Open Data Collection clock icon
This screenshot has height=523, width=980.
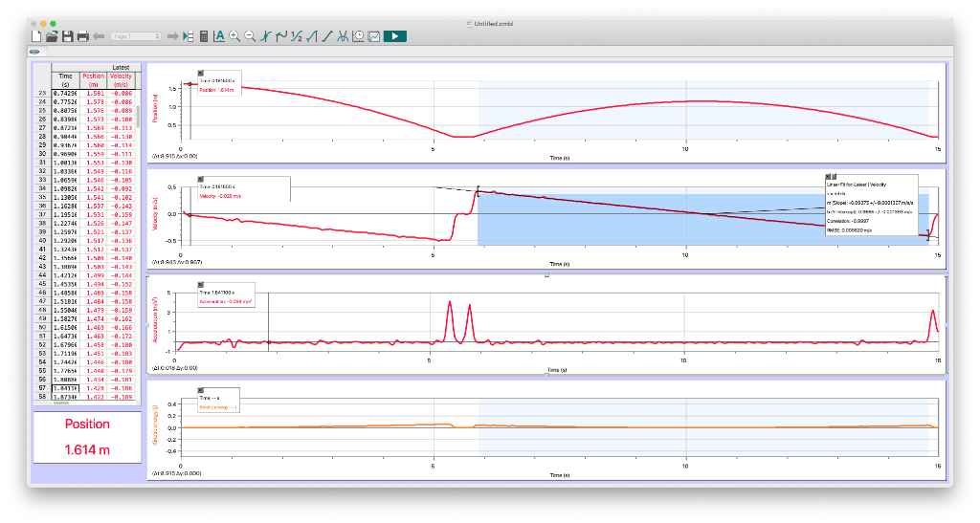click(x=358, y=37)
